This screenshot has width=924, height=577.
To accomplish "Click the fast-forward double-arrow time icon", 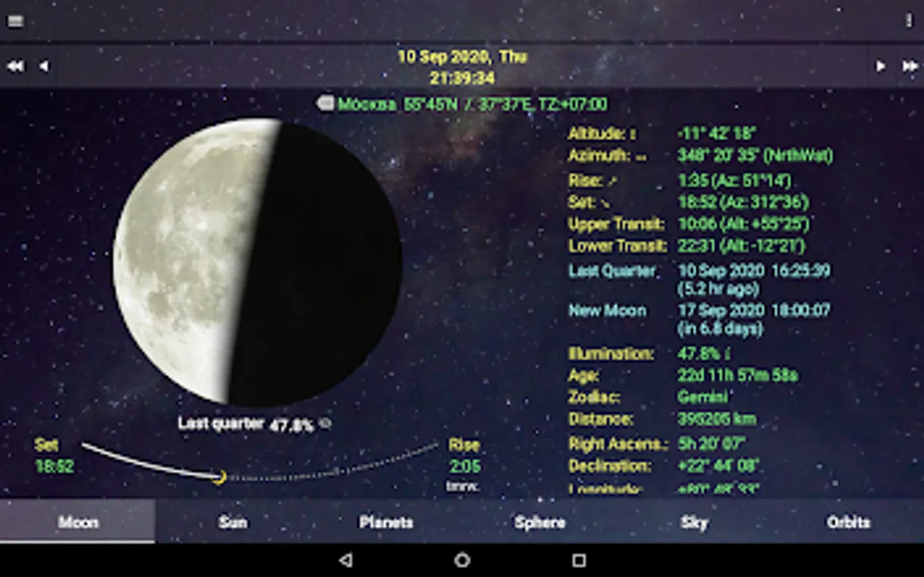I will 909,66.
